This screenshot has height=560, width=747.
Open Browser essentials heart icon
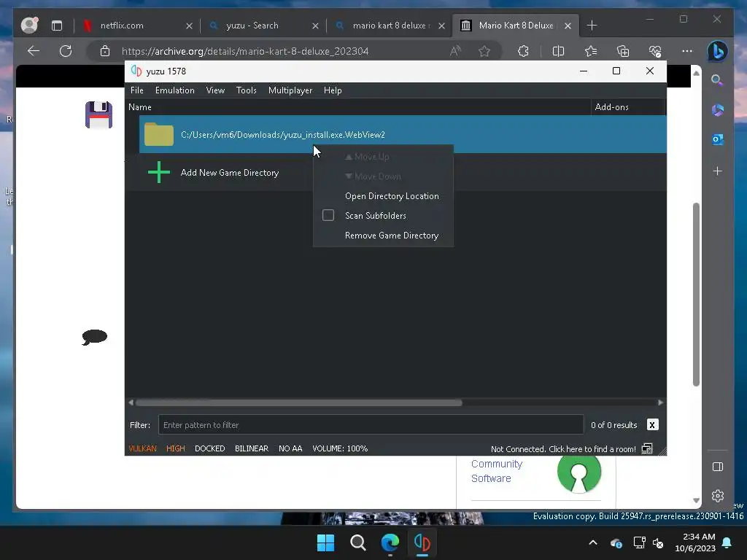655,51
